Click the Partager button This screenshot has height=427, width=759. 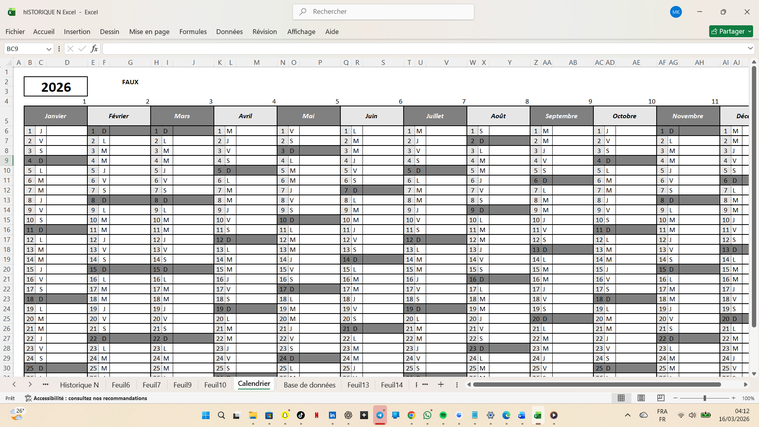point(730,31)
